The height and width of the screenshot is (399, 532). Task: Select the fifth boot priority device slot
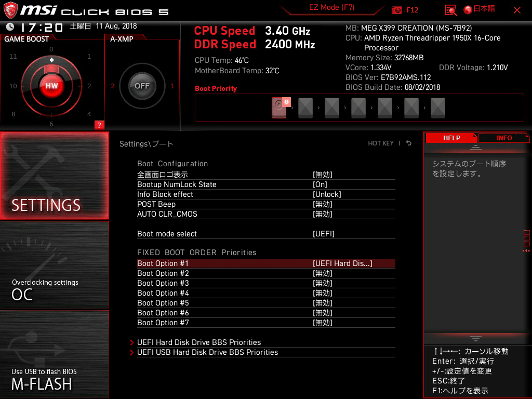pyautogui.click(x=385, y=108)
